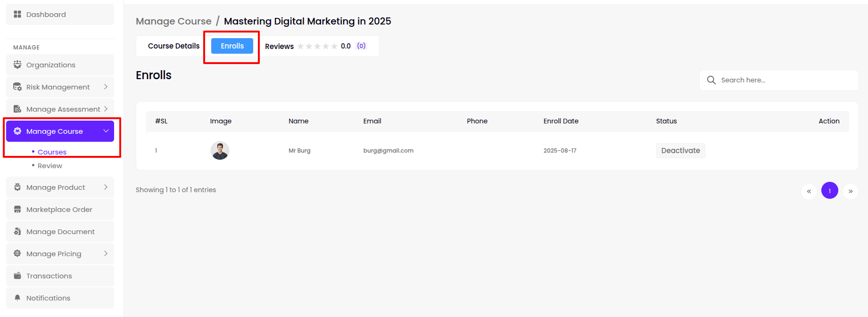The image size is (868, 317).
Task: Go to the Review submenu item
Action: tap(50, 166)
